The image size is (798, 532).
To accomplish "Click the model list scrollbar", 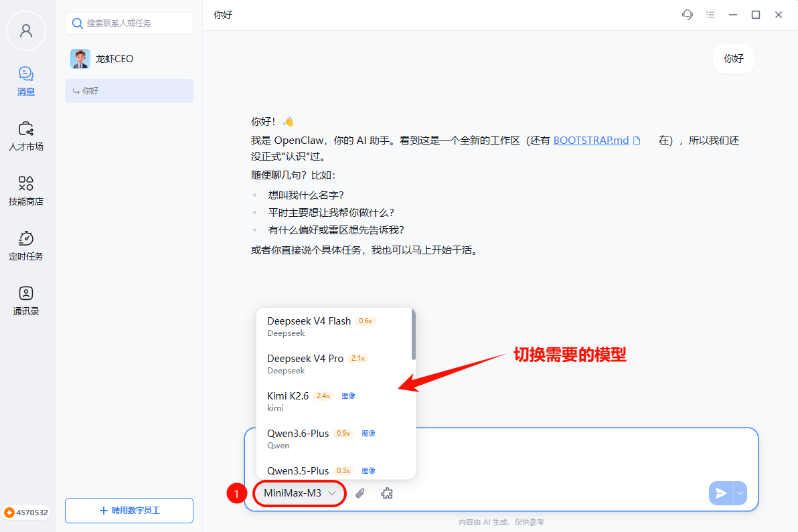I will click(x=414, y=335).
